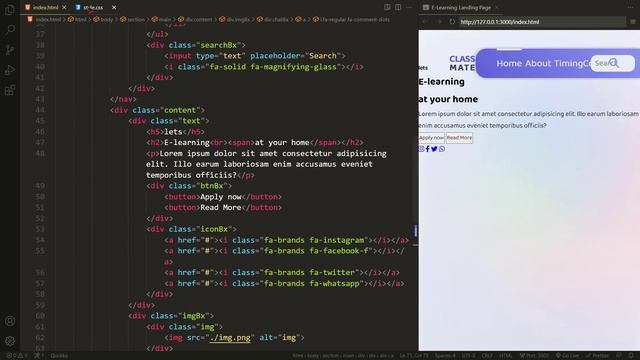The image size is (640, 360).
Task: Split the editor to the right
Action: click(398, 7)
